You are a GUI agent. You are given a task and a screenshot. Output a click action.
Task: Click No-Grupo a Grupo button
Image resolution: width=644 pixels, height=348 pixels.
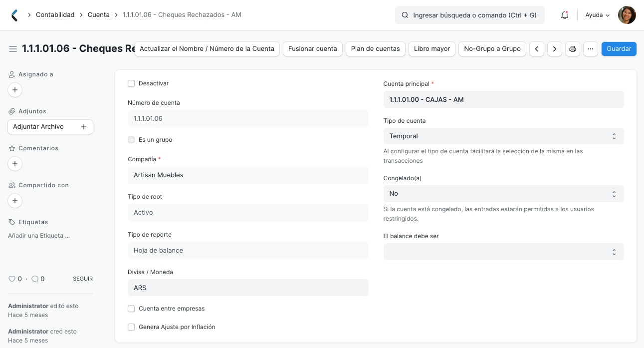click(492, 49)
